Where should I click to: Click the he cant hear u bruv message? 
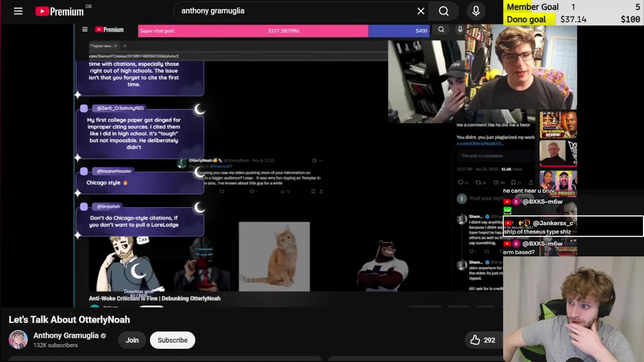click(529, 191)
